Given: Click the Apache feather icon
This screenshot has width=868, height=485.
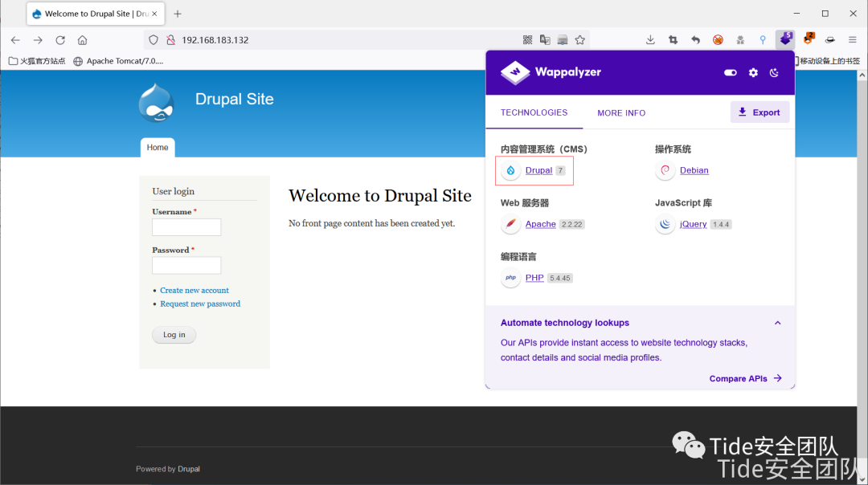Looking at the screenshot, I should (510, 224).
